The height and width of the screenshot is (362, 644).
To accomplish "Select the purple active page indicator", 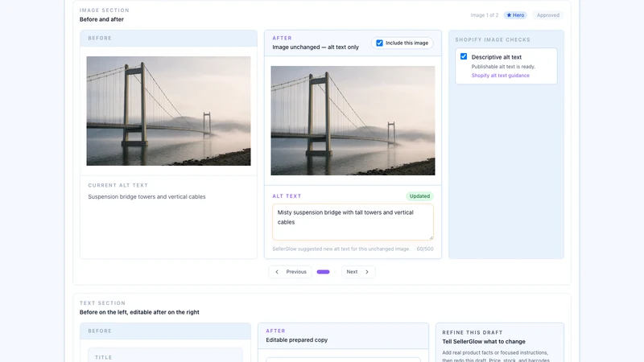I will point(324,272).
